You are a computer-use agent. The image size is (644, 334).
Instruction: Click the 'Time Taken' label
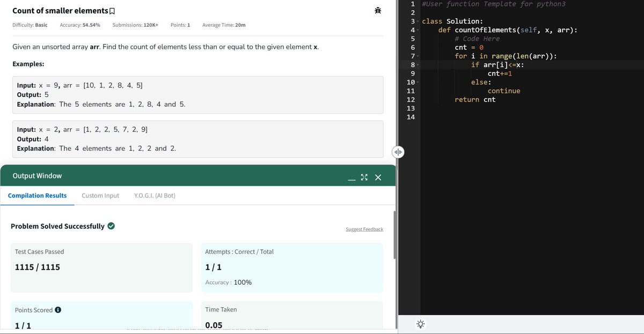point(221,309)
